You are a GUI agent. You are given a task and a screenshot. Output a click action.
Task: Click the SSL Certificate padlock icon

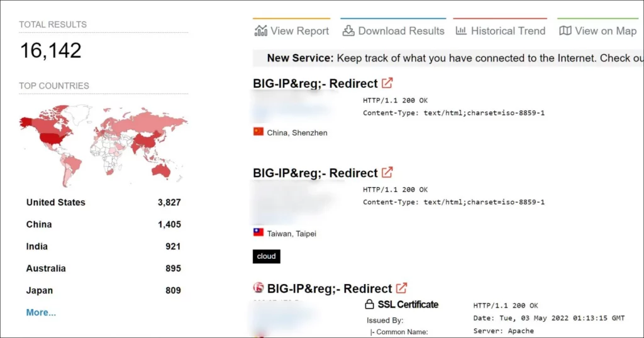(x=369, y=304)
